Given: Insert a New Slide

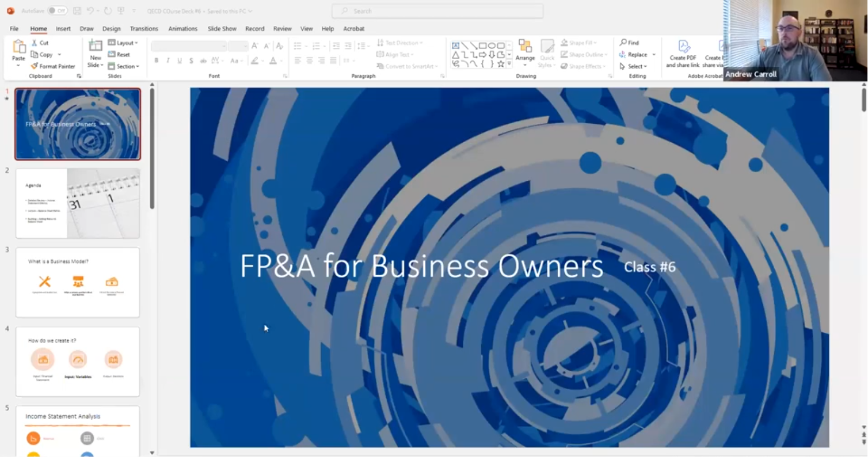Looking at the screenshot, I should (x=95, y=48).
